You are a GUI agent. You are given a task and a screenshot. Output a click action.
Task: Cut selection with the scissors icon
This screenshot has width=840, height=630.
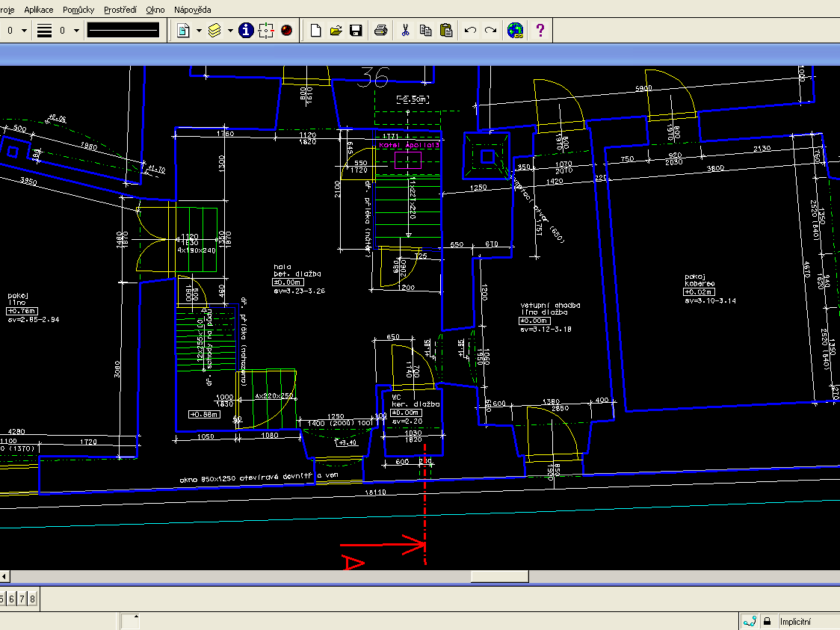(x=406, y=31)
